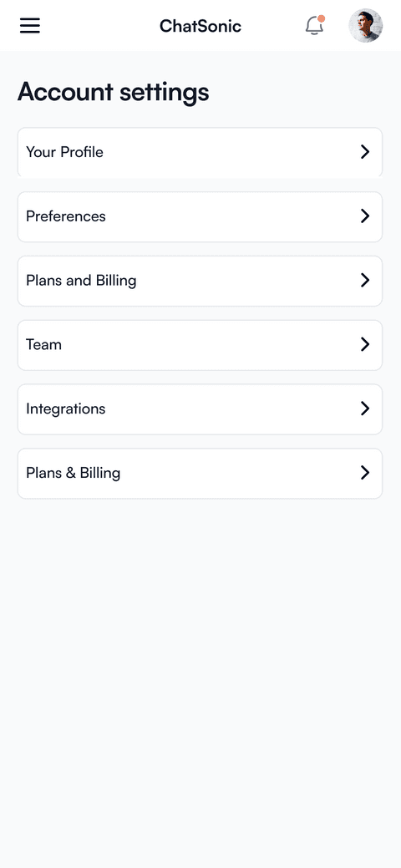Click the Account settings heading

113,92
